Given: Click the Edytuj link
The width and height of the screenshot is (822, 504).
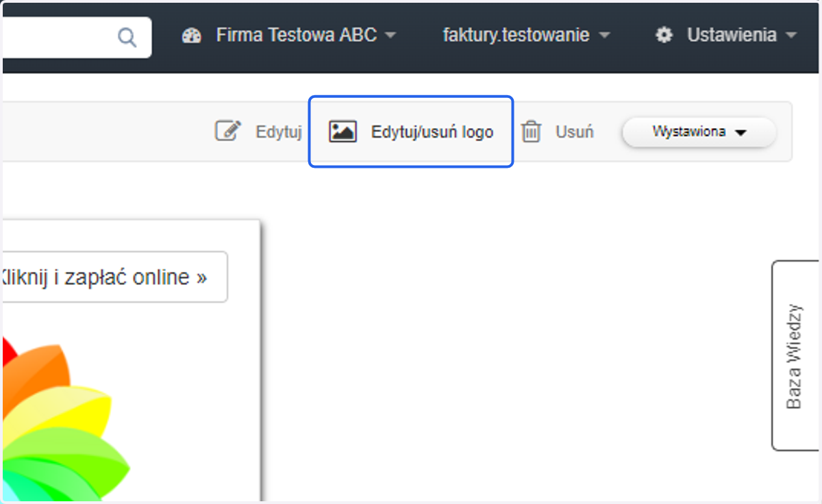Looking at the screenshot, I should coord(279,132).
